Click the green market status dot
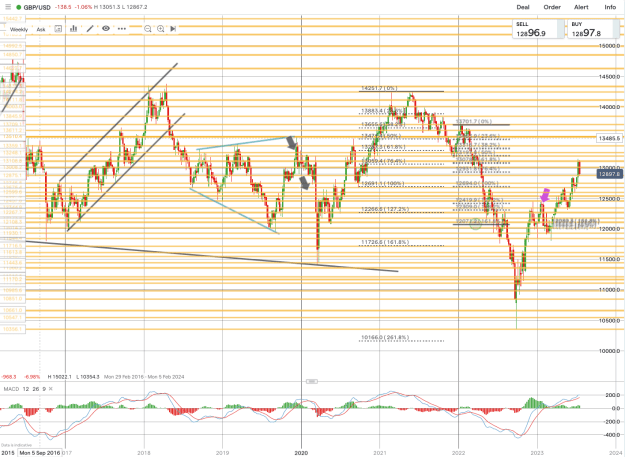625x457 pixels. tap(18, 7)
